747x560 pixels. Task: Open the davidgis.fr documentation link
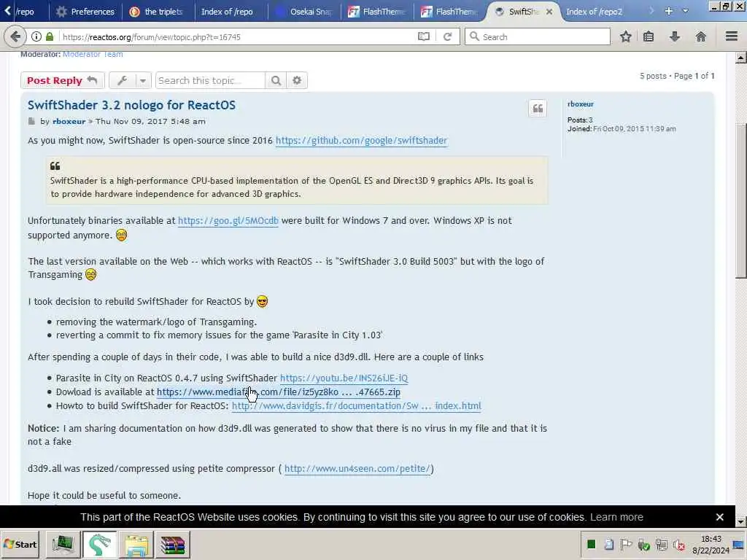coord(356,405)
